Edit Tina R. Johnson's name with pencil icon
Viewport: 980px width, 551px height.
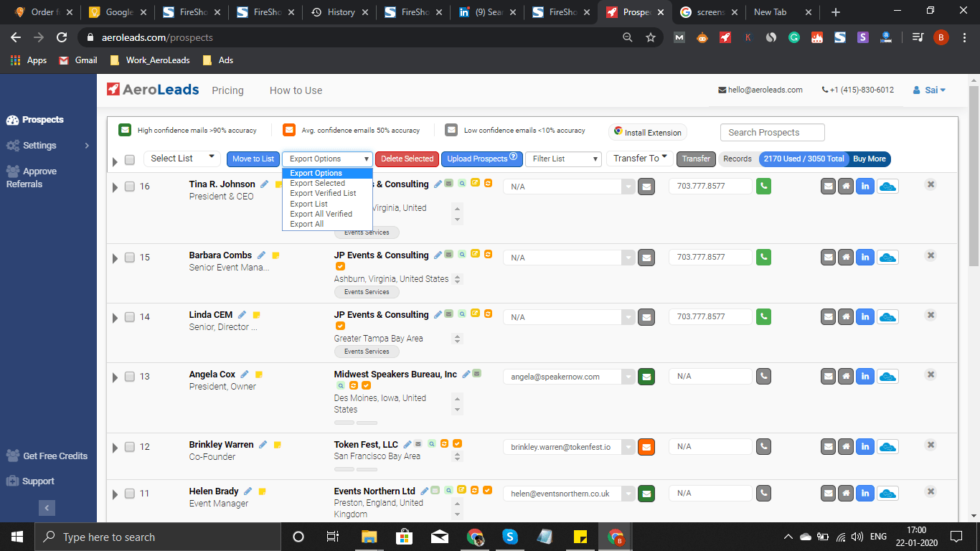coord(263,184)
